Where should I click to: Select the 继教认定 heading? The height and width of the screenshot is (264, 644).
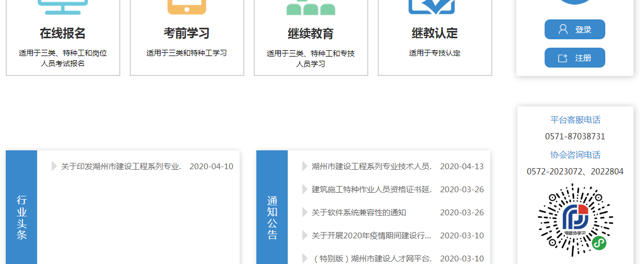tap(435, 34)
